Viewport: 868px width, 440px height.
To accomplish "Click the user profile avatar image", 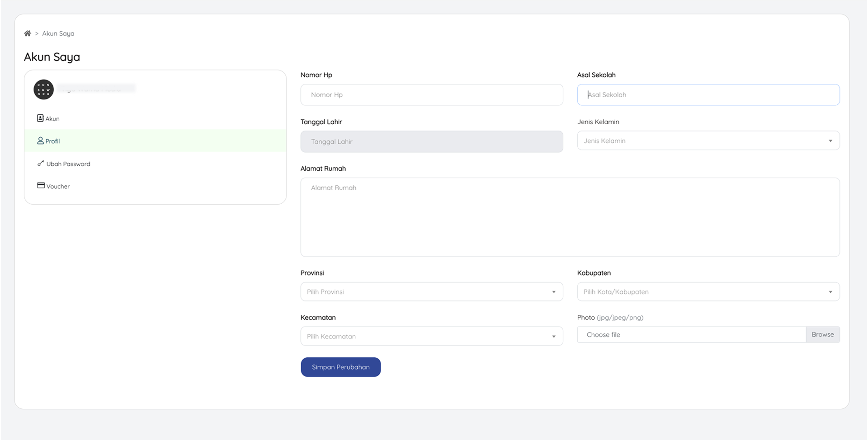I will 43,89.
